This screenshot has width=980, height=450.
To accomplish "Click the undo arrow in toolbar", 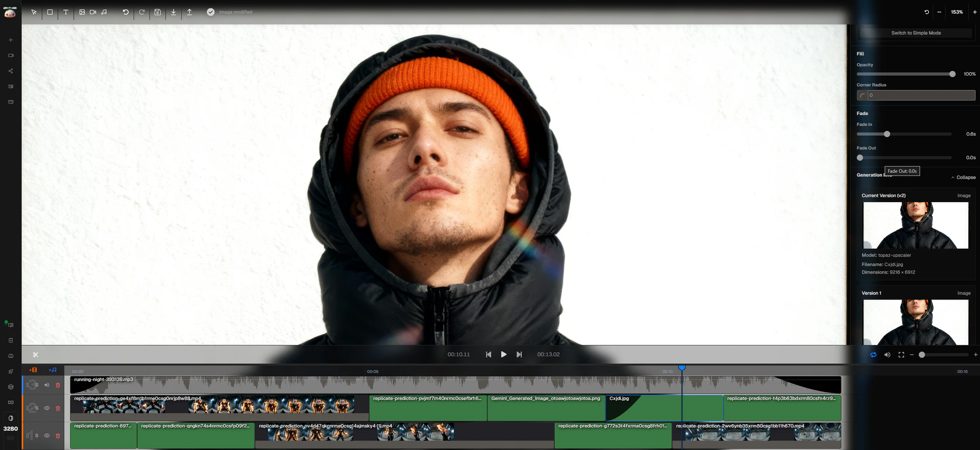I will tap(126, 12).
